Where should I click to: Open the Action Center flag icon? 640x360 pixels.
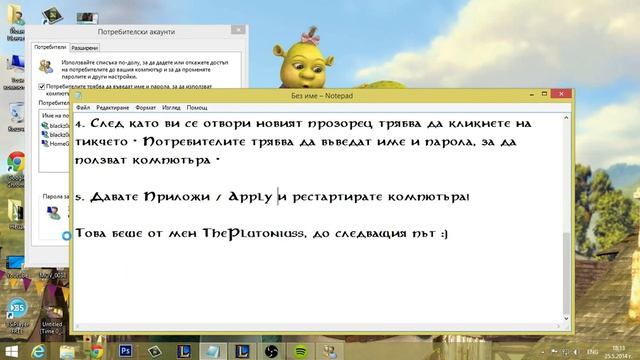[554, 351]
